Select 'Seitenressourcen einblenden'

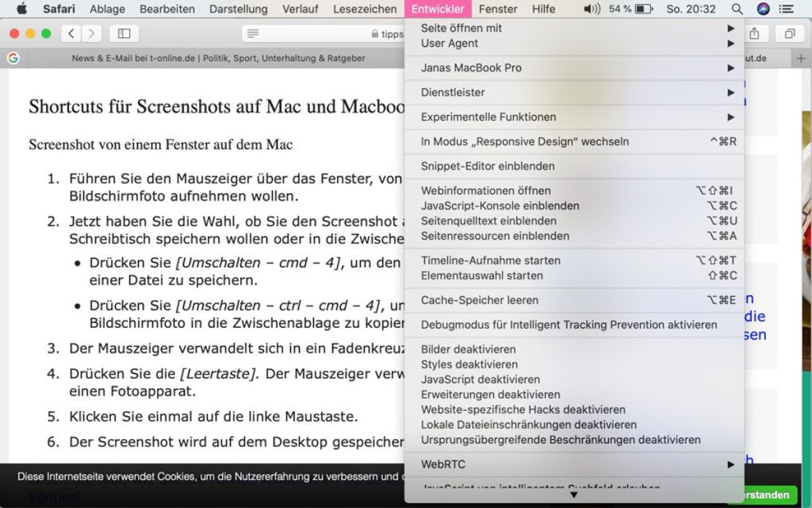[574, 236]
